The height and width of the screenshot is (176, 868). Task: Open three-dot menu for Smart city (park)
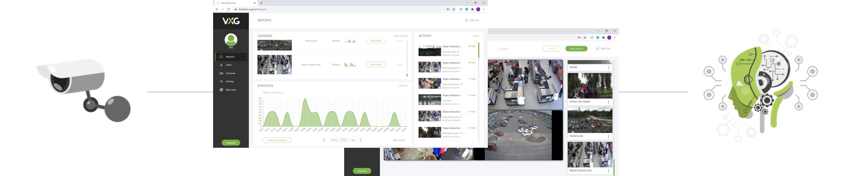coord(608,102)
